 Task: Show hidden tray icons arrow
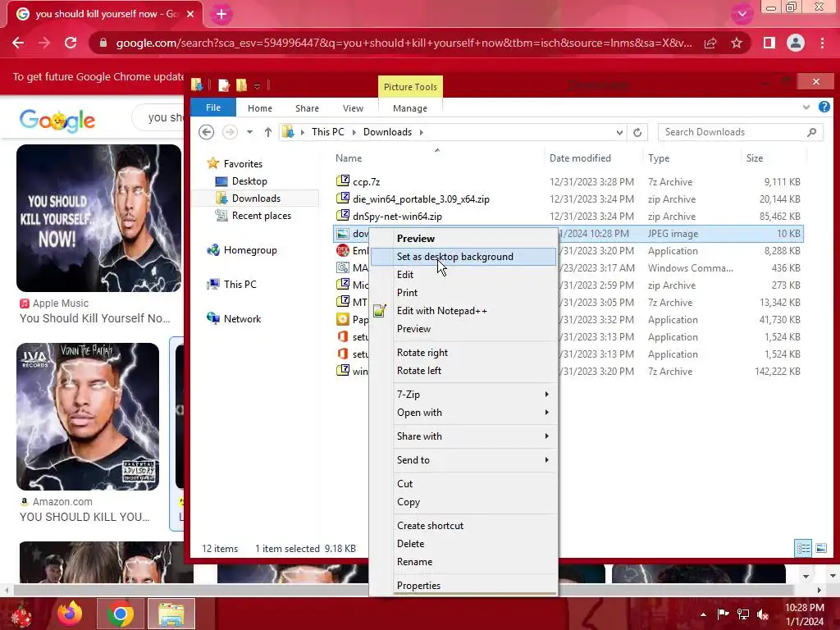coord(703,614)
